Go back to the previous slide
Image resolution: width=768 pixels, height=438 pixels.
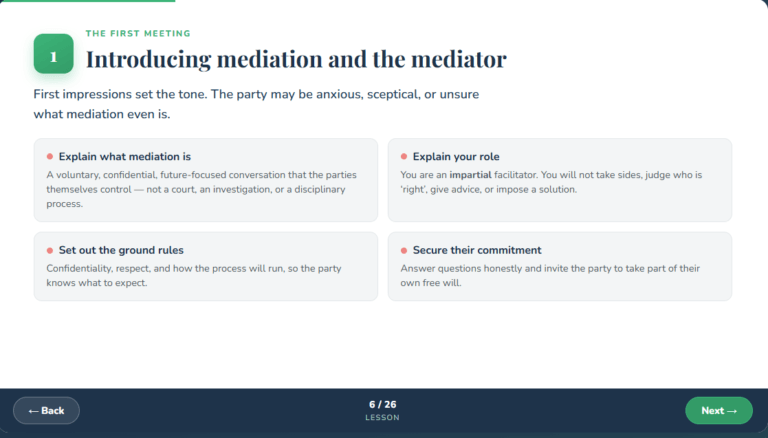click(46, 411)
